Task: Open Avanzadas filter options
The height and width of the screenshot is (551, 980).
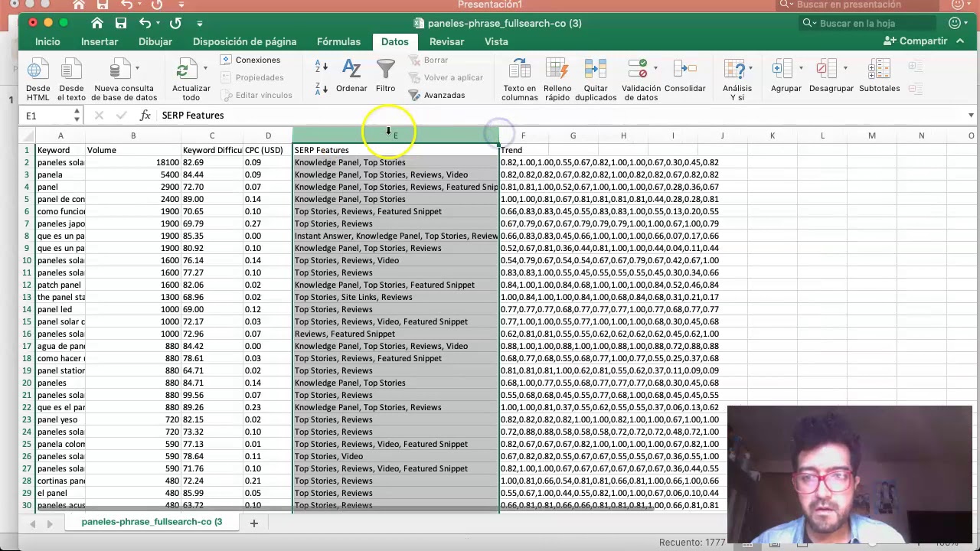Action: pos(436,96)
